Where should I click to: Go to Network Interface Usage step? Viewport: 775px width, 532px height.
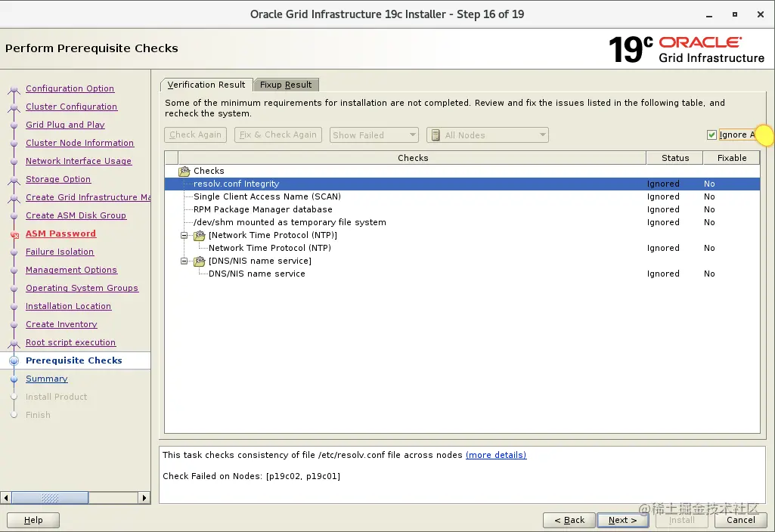[x=79, y=161]
